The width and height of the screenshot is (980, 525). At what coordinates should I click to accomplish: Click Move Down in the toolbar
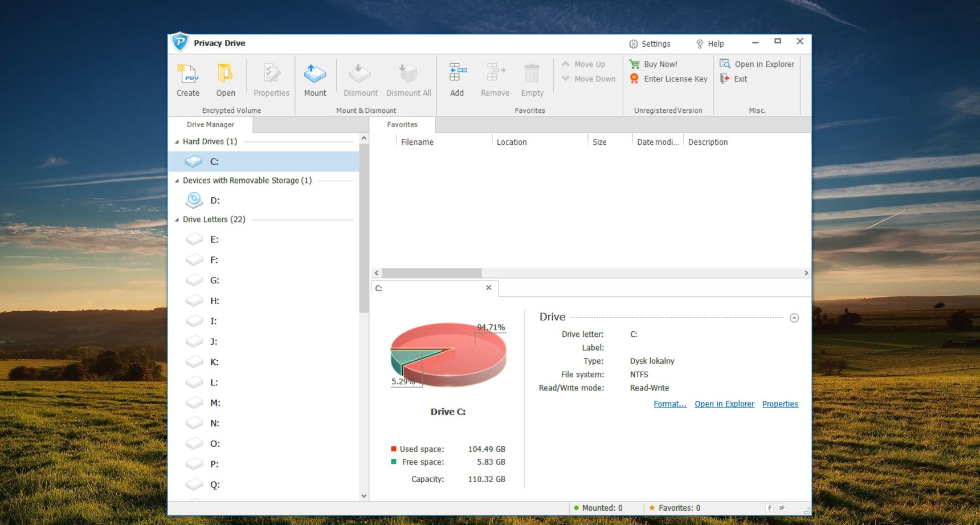pyautogui.click(x=589, y=79)
